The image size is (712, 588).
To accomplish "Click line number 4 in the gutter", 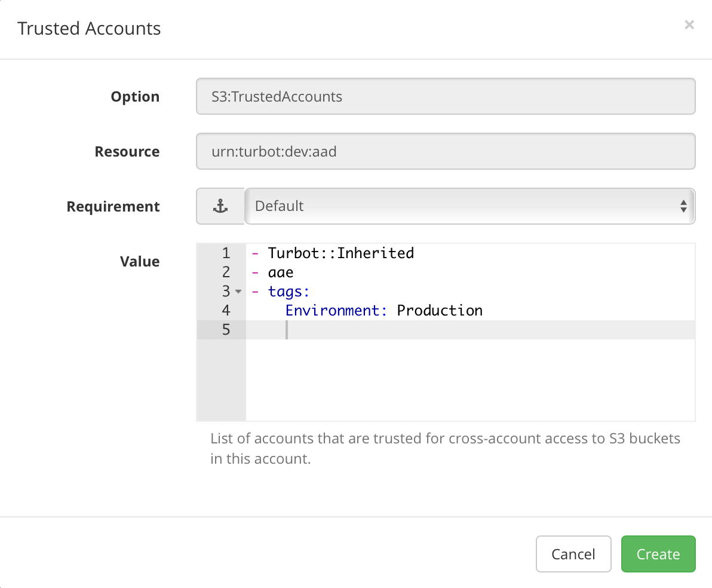I will [226, 310].
